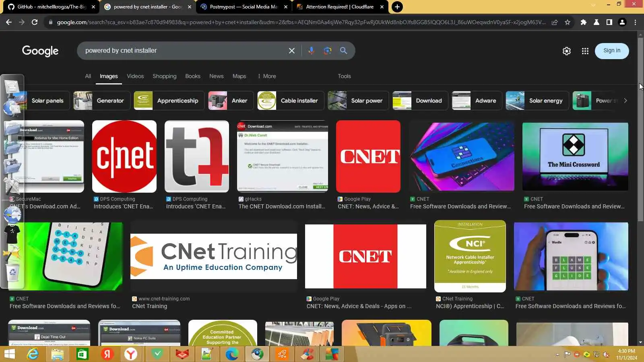Image resolution: width=644 pixels, height=362 pixels.
Task: Open Microsoft Edge from the taskbar
Action: click(x=232, y=354)
